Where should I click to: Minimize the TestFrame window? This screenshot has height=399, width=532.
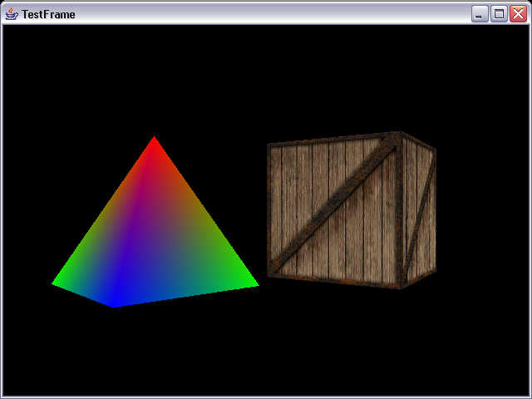point(480,14)
